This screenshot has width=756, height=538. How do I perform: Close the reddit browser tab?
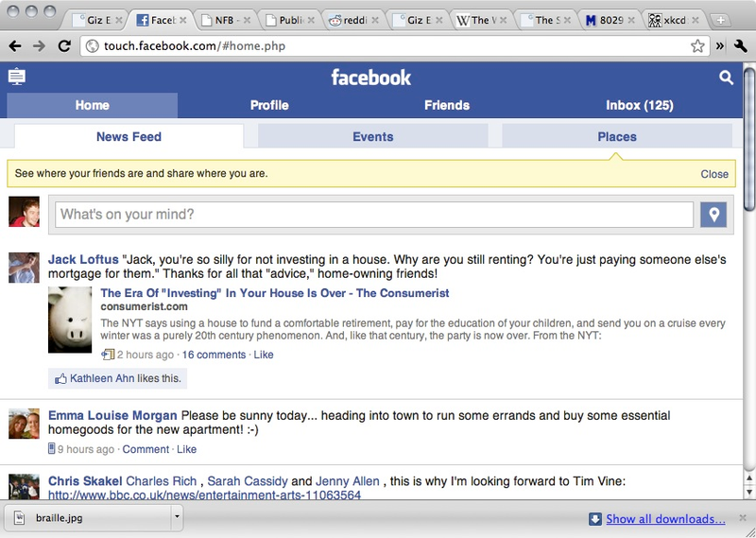375,20
